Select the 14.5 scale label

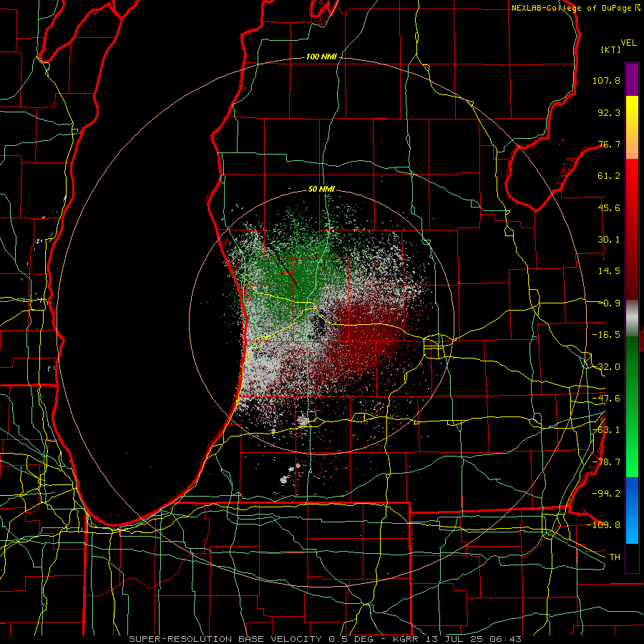coord(609,271)
